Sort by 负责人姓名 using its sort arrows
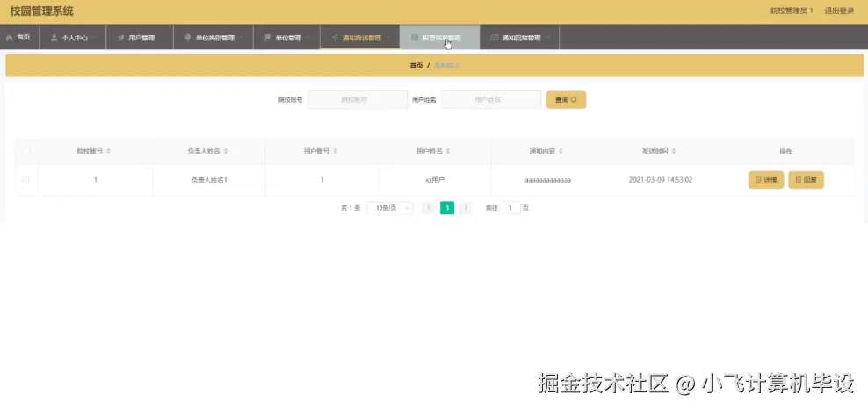868x409 pixels. (x=226, y=151)
